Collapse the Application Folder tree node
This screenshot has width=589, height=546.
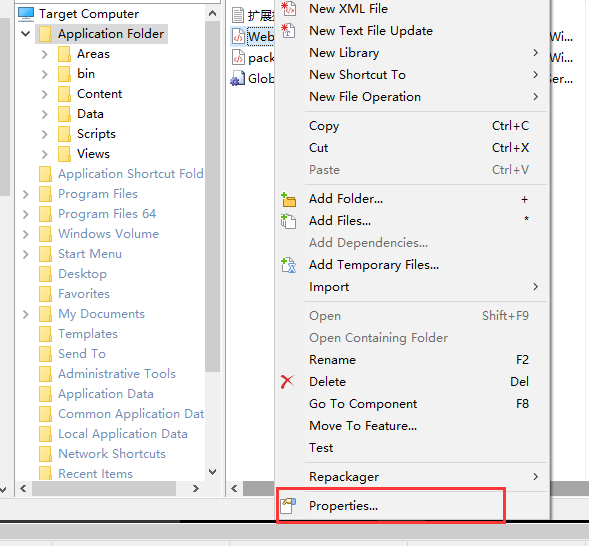tap(26, 34)
